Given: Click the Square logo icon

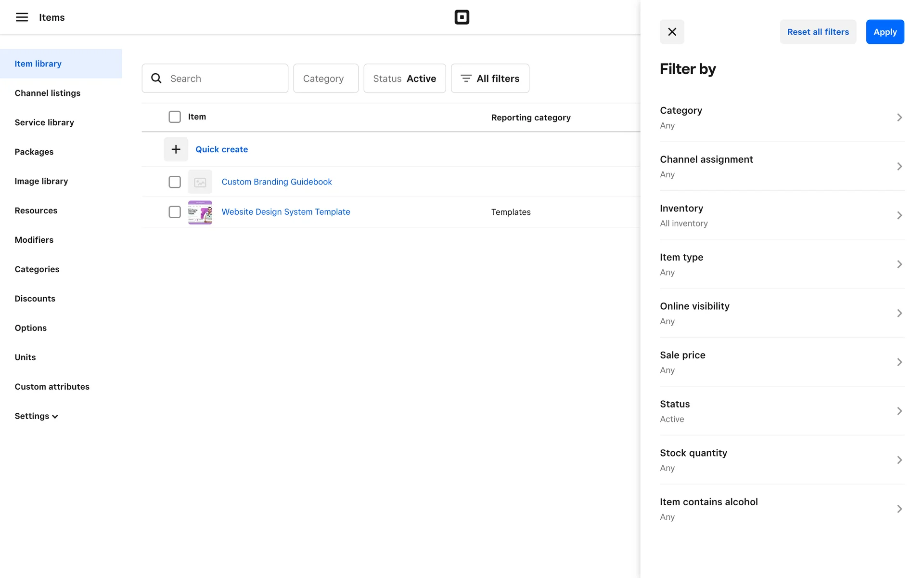Looking at the screenshot, I should pos(462,17).
